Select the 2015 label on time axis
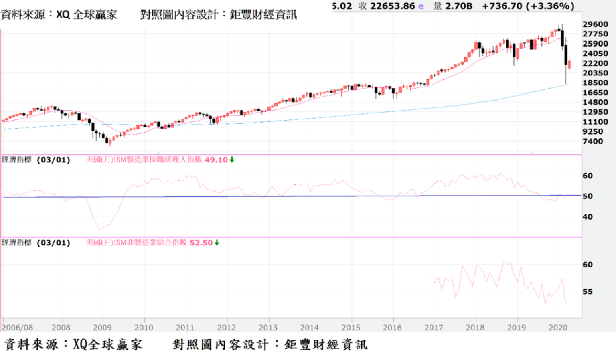616x364 pixels. pyautogui.click(x=351, y=328)
